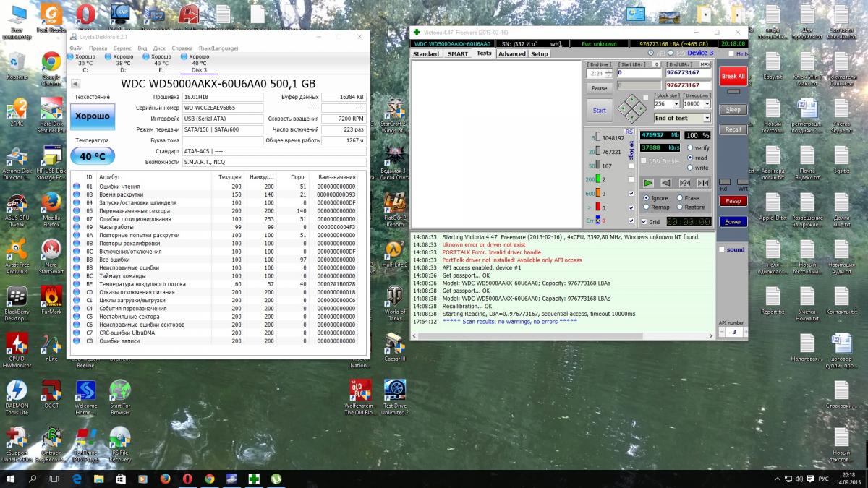Open the Setup tab in Victoria
The width and height of the screenshot is (868, 488).
coord(540,53)
